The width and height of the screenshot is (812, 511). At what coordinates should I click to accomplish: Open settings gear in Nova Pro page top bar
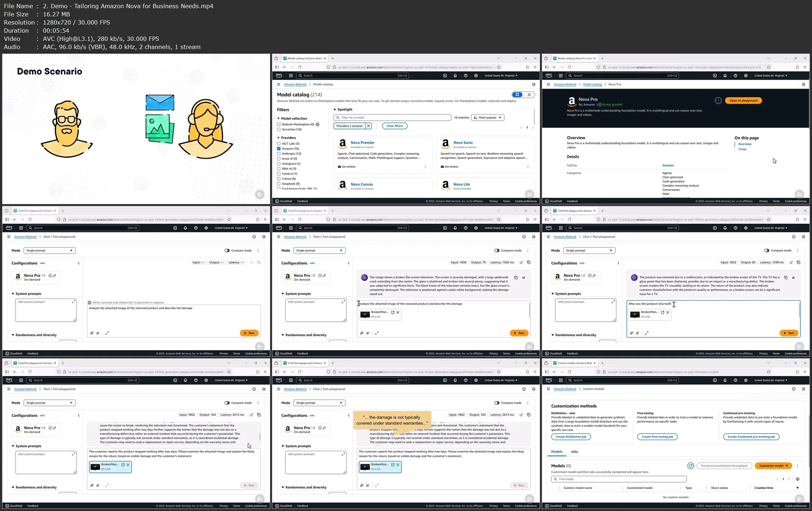click(x=746, y=76)
